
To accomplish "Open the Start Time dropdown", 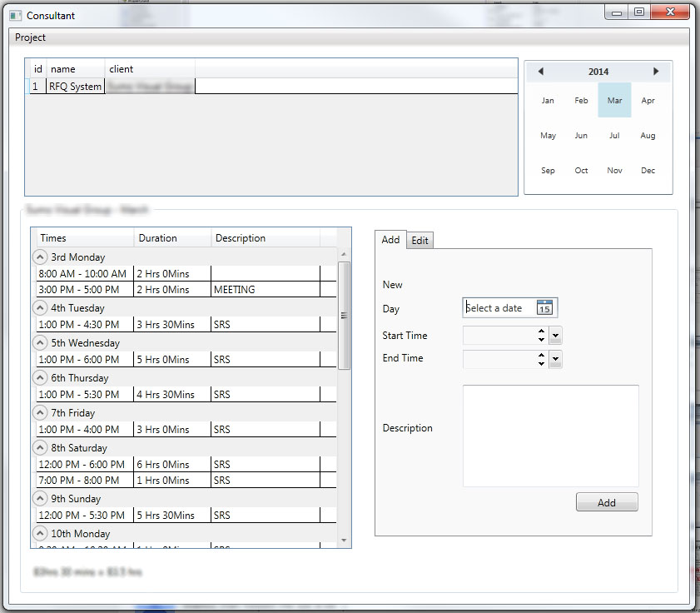I will (x=556, y=336).
